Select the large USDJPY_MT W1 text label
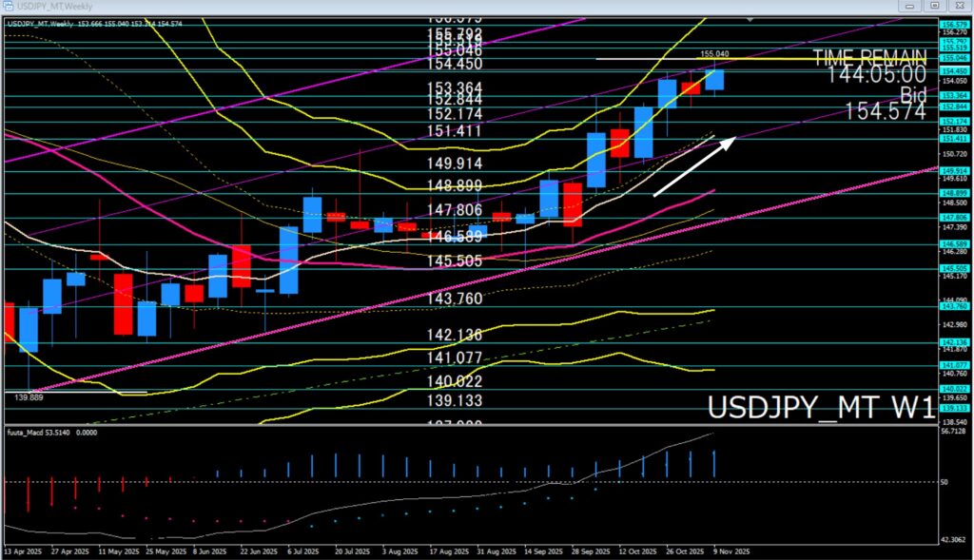Image resolution: width=974 pixels, height=560 pixels. 820,407
